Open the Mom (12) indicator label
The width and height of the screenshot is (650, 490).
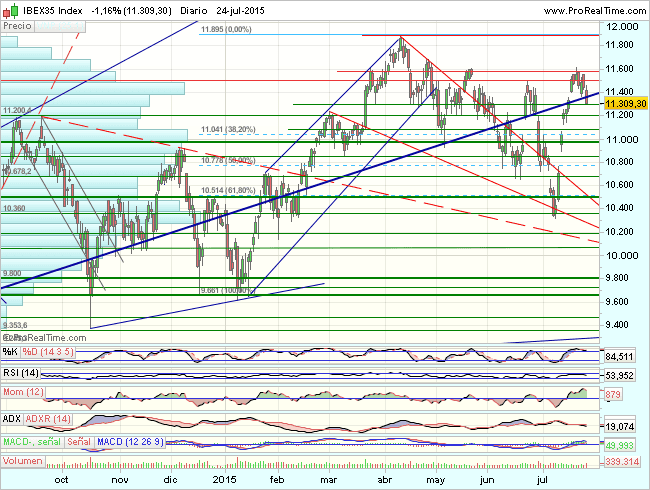pos(23,392)
